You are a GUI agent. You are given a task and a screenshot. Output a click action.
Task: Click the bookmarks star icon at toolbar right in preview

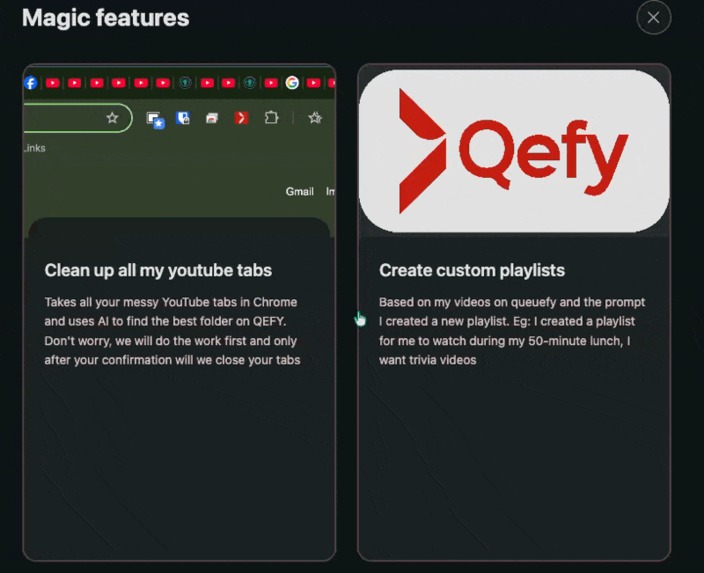315,118
